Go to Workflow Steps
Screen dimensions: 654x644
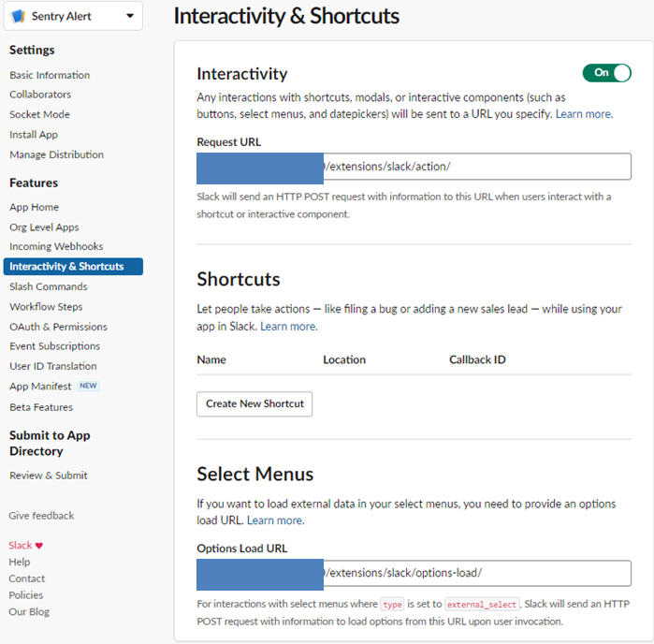[46, 307]
